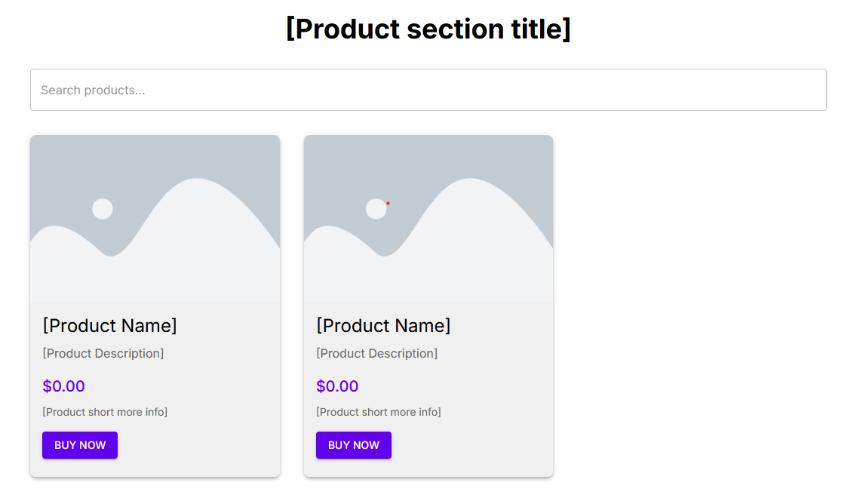Click the $0.00 price on the first card
Image resolution: width=860 pixels, height=504 pixels.
(63, 386)
